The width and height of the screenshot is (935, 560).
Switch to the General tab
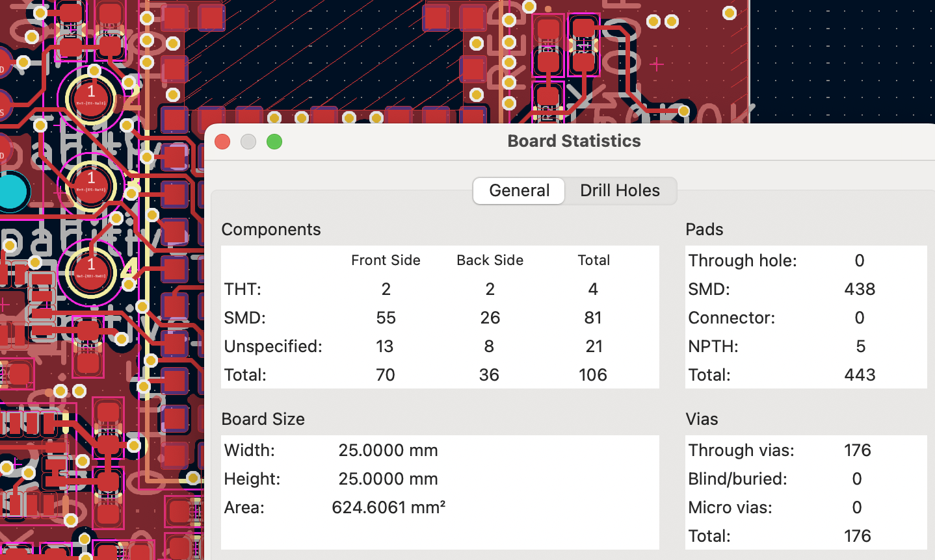[519, 190]
